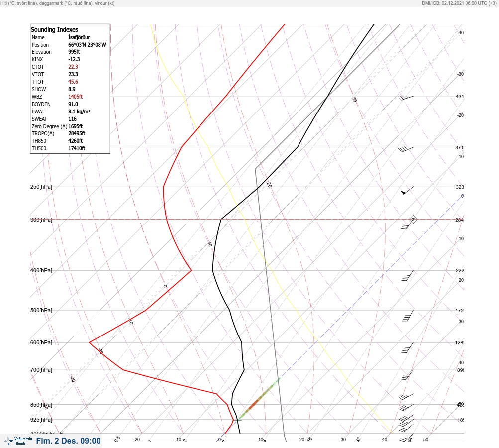Click the wind barb at 250 hPa

407,190
